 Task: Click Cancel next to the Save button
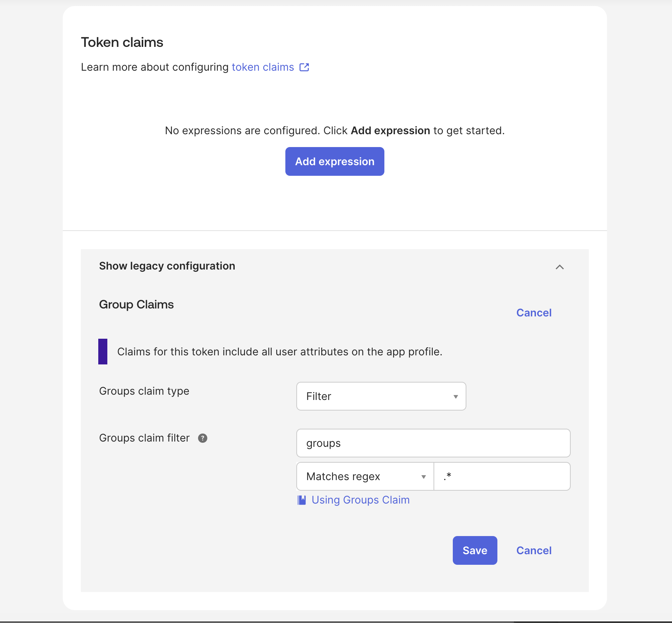(x=534, y=550)
